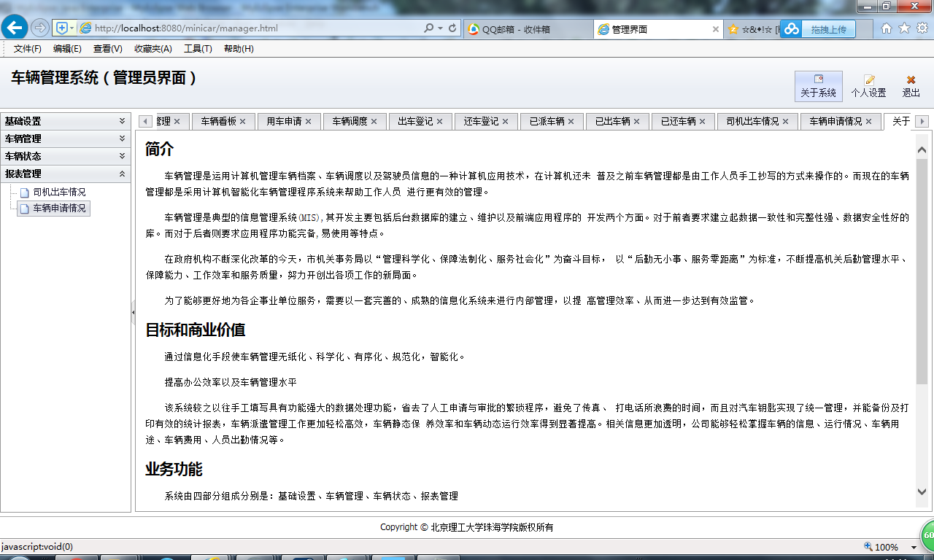
Task: Open the 关于系统 about page
Action: pyautogui.click(x=818, y=86)
